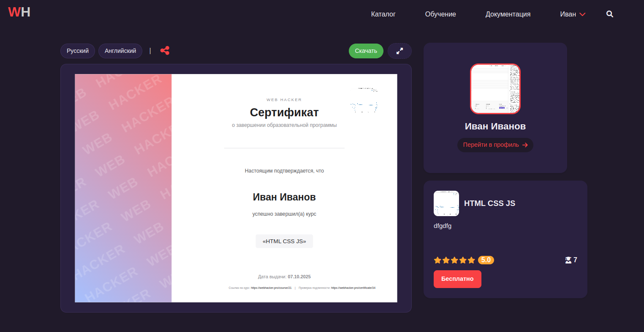This screenshot has width=644, height=332.
Task: Click the arrow inside Перейти в профиль
Action: point(526,145)
